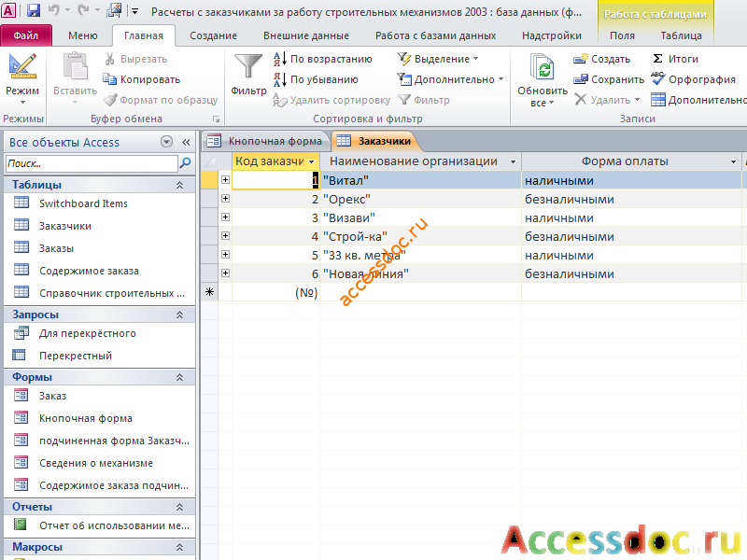Viewport: 747px width, 560px height.
Task: Click Сохранить record button
Action: (609, 79)
